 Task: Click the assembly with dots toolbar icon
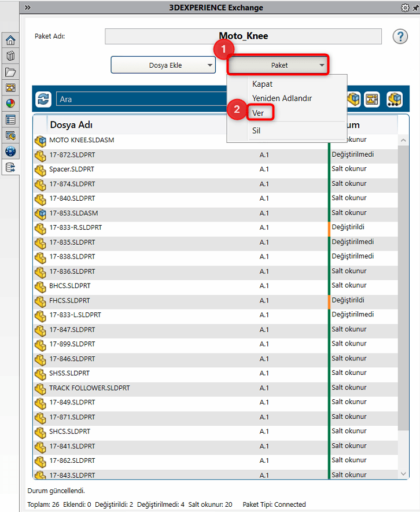pos(394,100)
